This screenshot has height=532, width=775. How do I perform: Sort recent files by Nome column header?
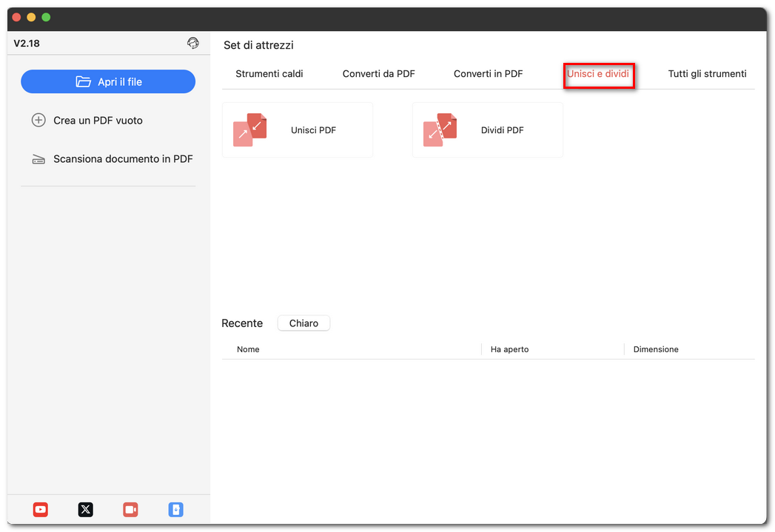click(x=248, y=349)
